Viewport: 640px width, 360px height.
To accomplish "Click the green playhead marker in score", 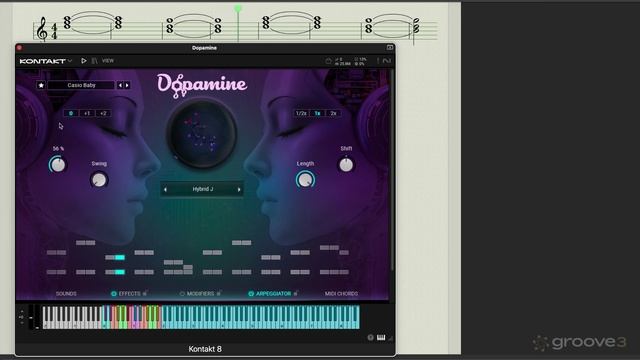I will [x=238, y=8].
